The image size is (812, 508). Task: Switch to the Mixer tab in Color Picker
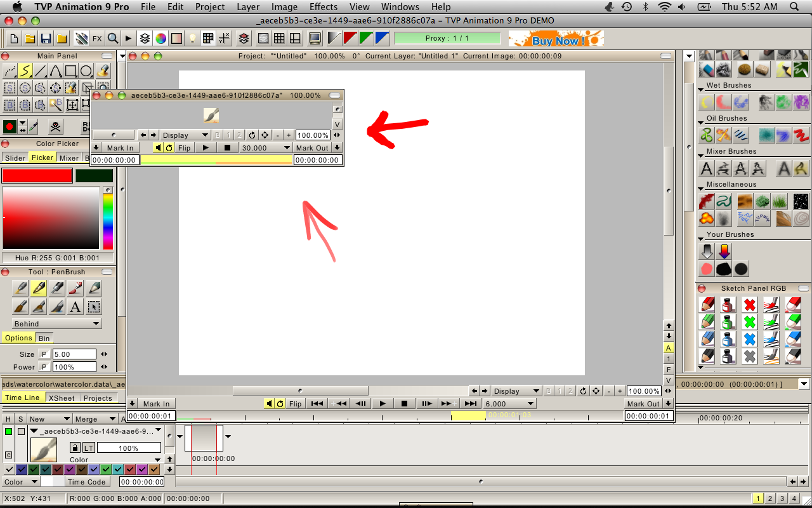69,158
